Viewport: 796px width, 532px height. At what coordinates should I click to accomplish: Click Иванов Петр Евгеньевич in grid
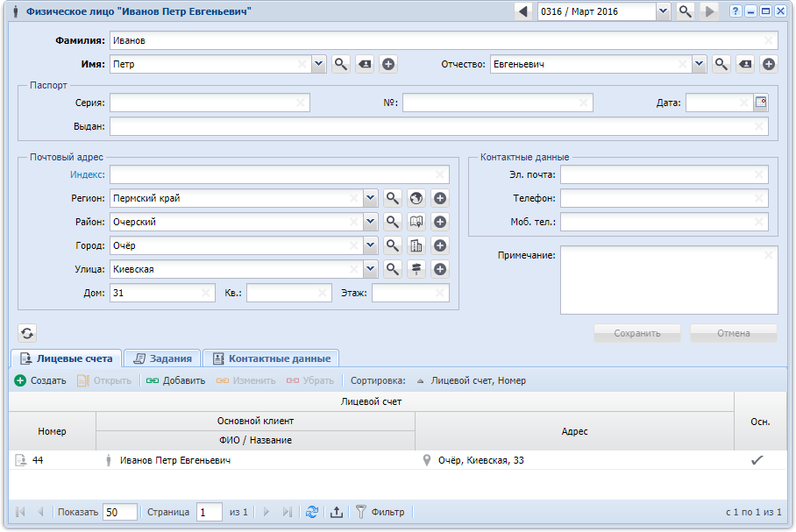click(x=175, y=460)
